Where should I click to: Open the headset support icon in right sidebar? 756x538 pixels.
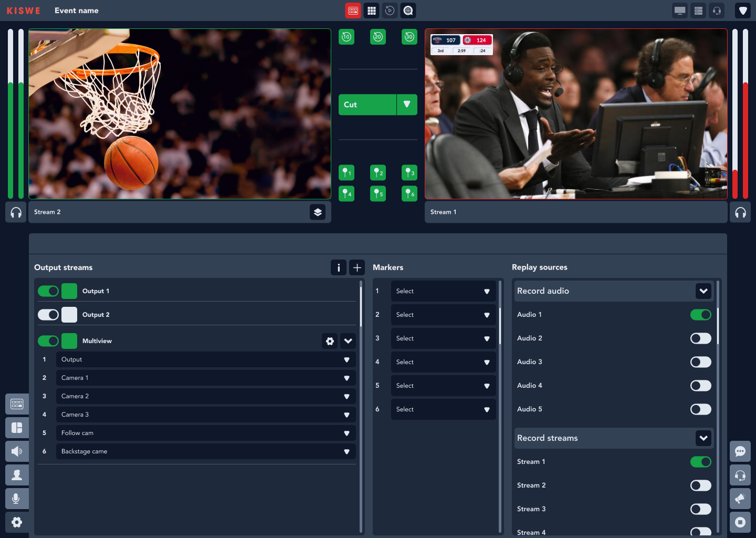(740, 475)
